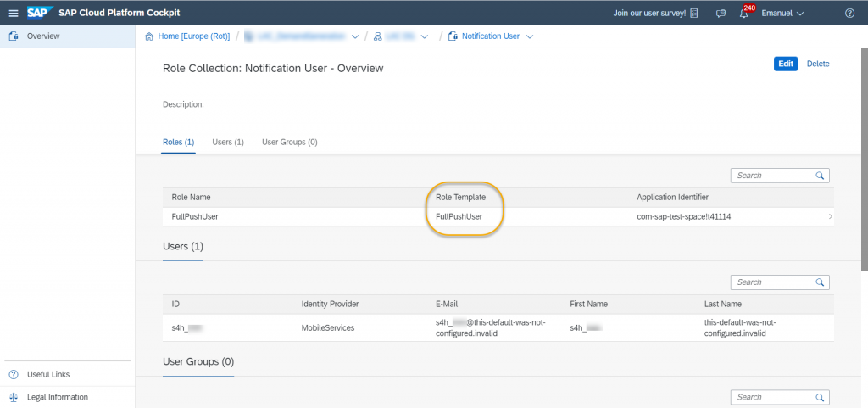The width and height of the screenshot is (868, 408).
Task: Expand the blurred subaccount breadcrumb dropdown arrow
Action: coord(425,36)
